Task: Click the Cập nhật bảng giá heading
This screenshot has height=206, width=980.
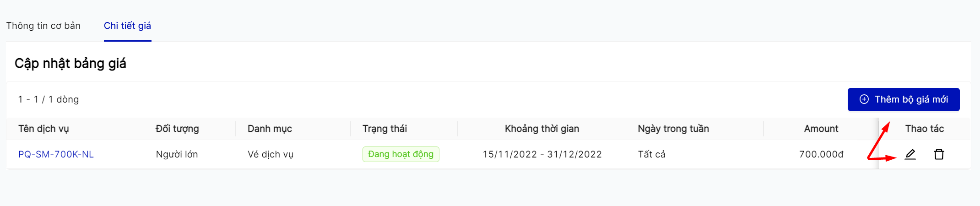Action: [70, 63]
